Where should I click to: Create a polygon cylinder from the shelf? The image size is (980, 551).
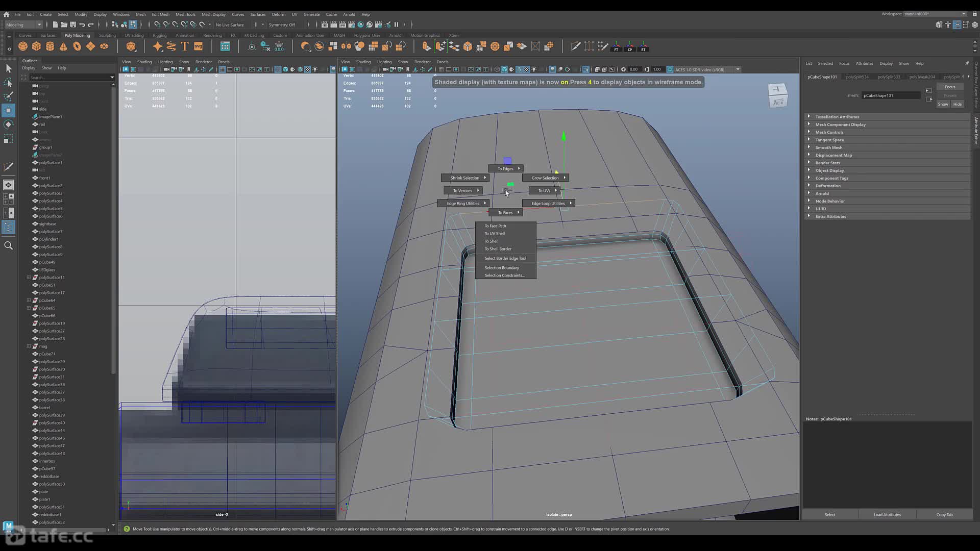point(50,46)
